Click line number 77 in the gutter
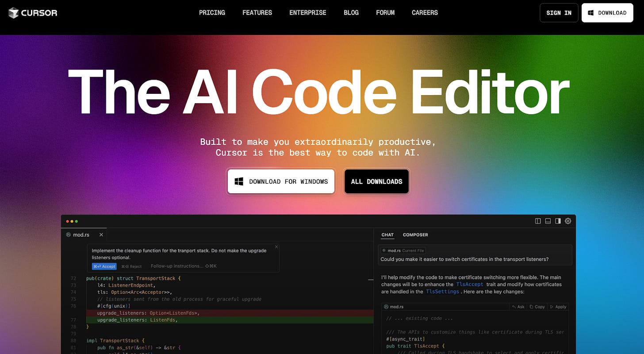The height and width of the screenshot is (354, 644). click(x=73, y=320)
